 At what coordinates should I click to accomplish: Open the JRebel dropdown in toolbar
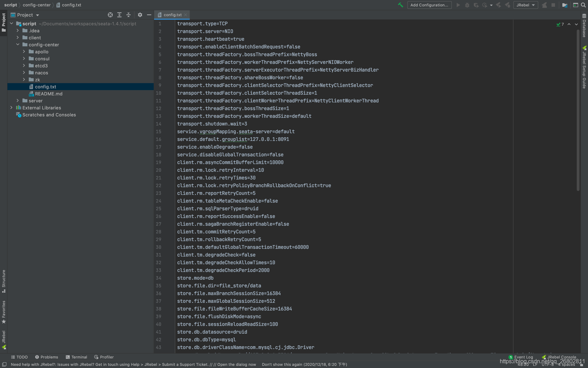tap(525, 5)
